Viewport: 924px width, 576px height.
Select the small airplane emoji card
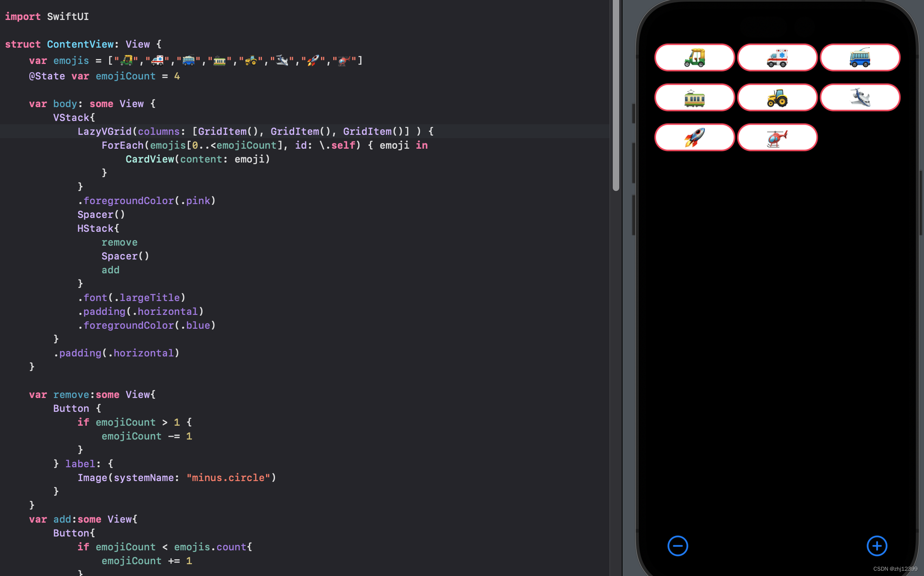tap(860, 97)
